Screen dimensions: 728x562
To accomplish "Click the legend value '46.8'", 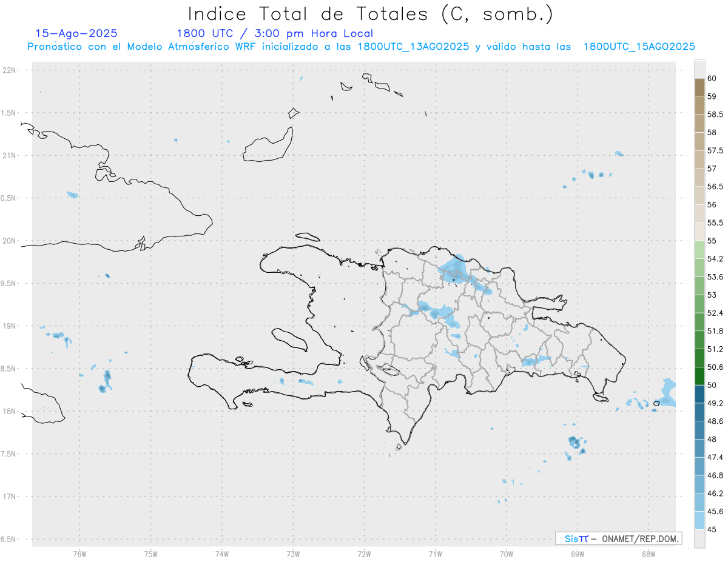I will (715, 475).
